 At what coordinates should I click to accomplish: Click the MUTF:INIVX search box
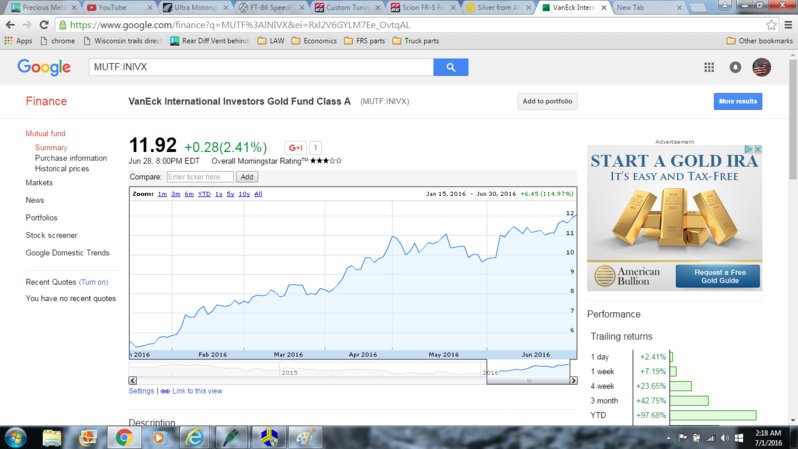click(261, 67)
